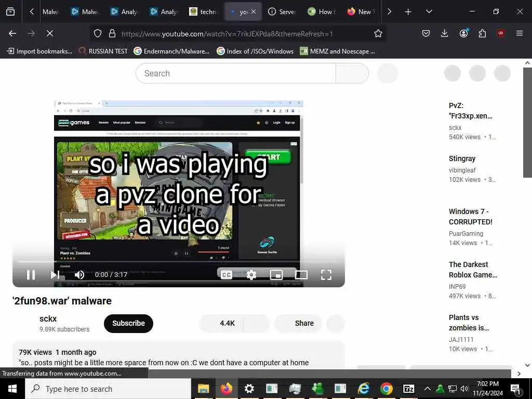The height and width of the screenshot is (399, 532).
Task: Bookmark this page with star icon
Action: (378, 33)
